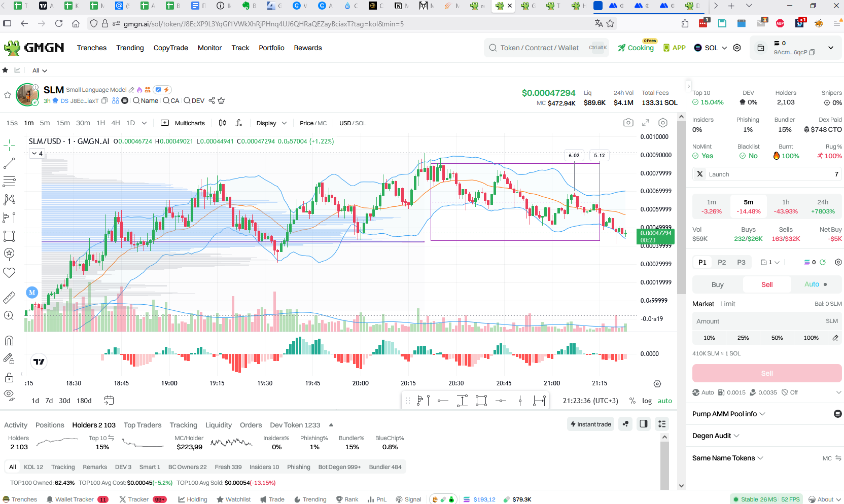Open Multicharts layout
The image size is (844, 504).
coord(183,123)
